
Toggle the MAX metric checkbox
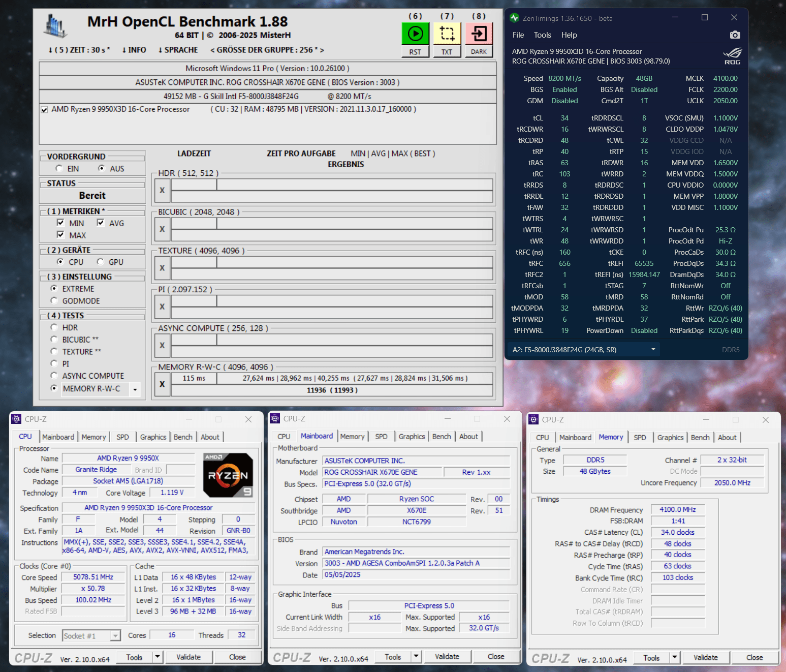(60, 235)
